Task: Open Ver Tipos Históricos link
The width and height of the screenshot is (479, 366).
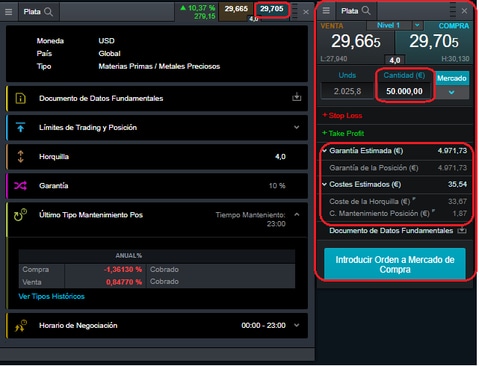Action: tap(51, 296)
